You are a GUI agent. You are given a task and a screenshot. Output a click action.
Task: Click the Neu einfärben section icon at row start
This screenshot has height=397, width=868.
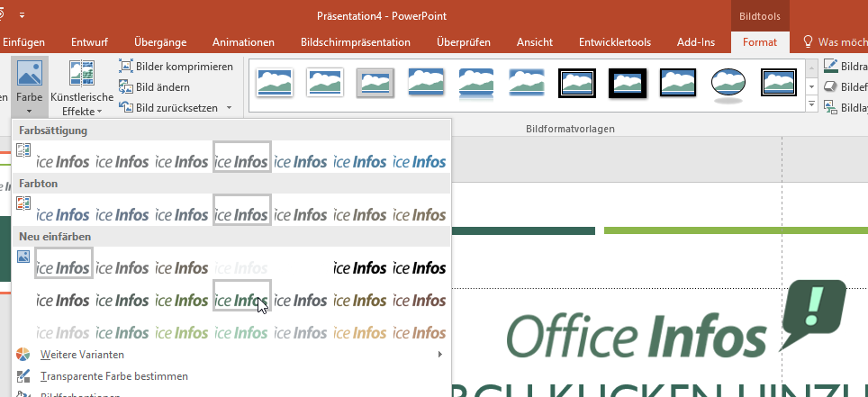[23, 256]
